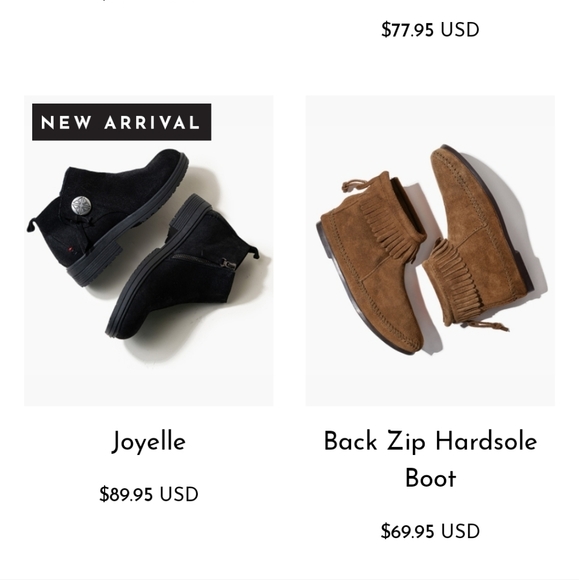Open the Back Zip Hardsole Boot image
The image size is (579, 580).
(x=430, y=250)
